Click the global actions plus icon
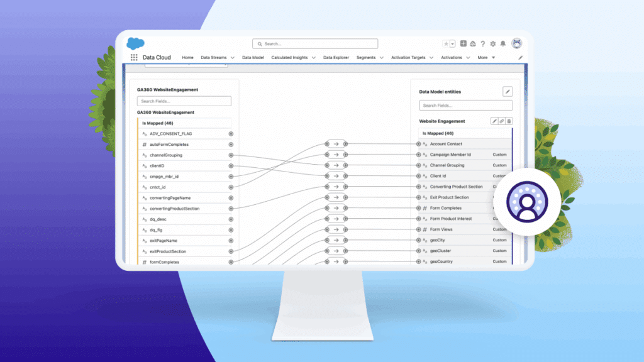This screenshot has width=644, height=362. 464,44
